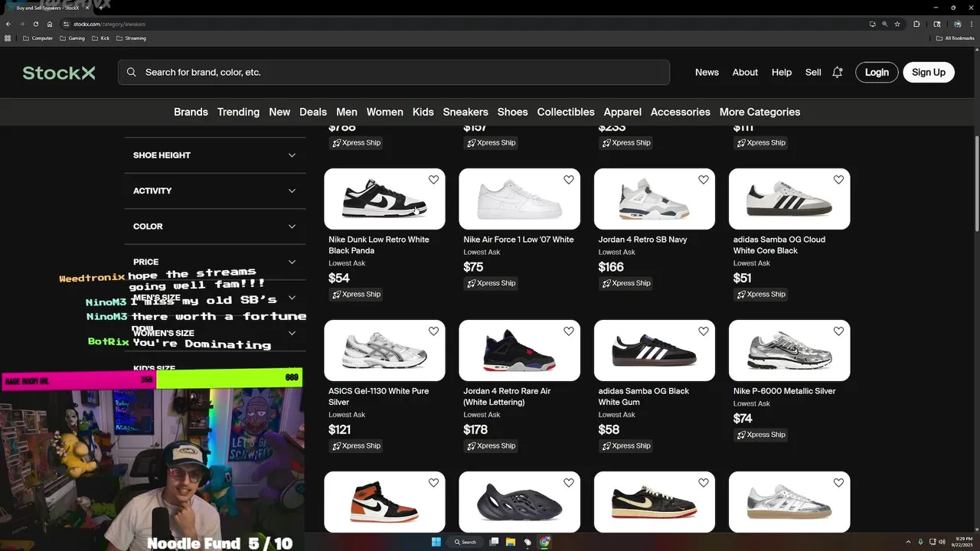Expand the Shoe Height filter

point(214,155)
